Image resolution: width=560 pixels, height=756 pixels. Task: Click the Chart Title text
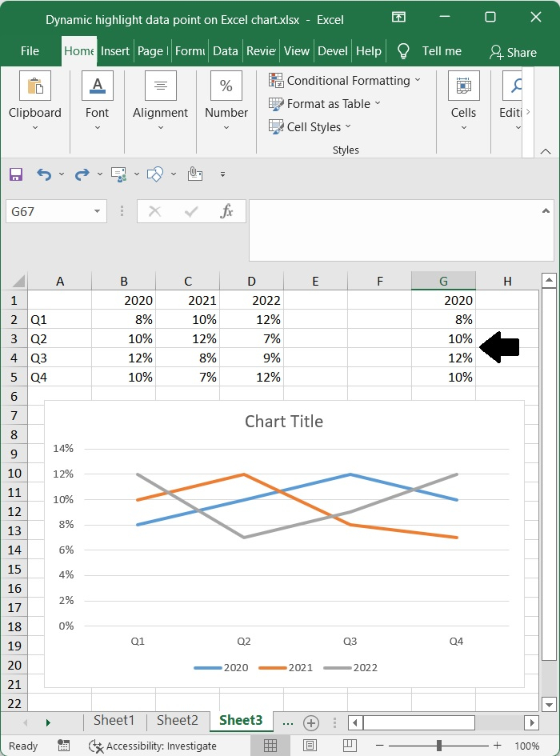[284, 422]
